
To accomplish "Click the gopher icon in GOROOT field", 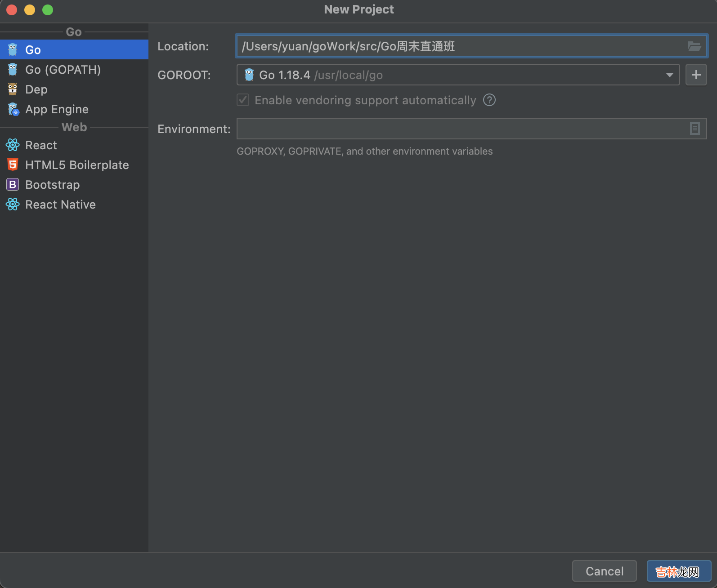I will (x=249, y=75).
